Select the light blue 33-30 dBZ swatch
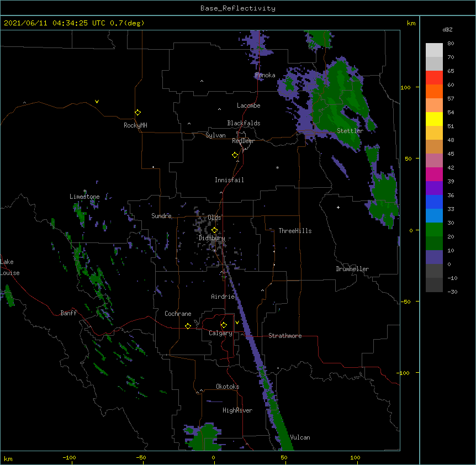This screenshot has width=476, height=465. click(x=434, y=216)
